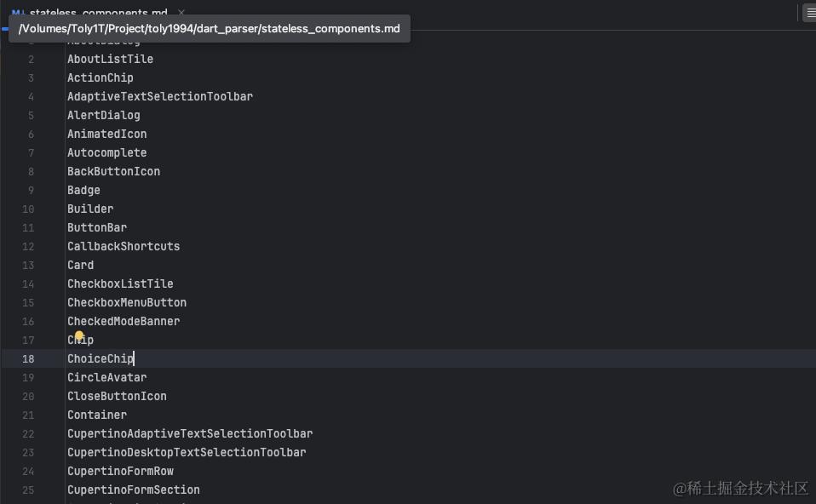Click line number 10 in the gutter
Screen dimensions: 816x504
pyautogui.click(x=28, y=209)
